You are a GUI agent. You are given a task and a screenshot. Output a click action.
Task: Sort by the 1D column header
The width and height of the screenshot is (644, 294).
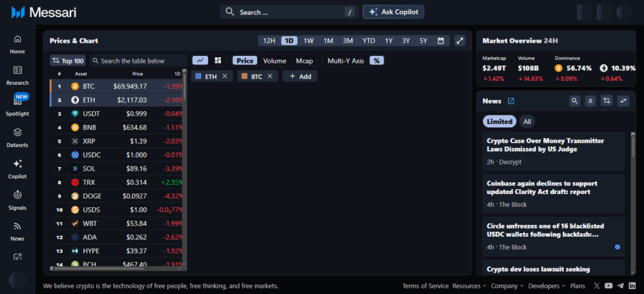point(177,73)
